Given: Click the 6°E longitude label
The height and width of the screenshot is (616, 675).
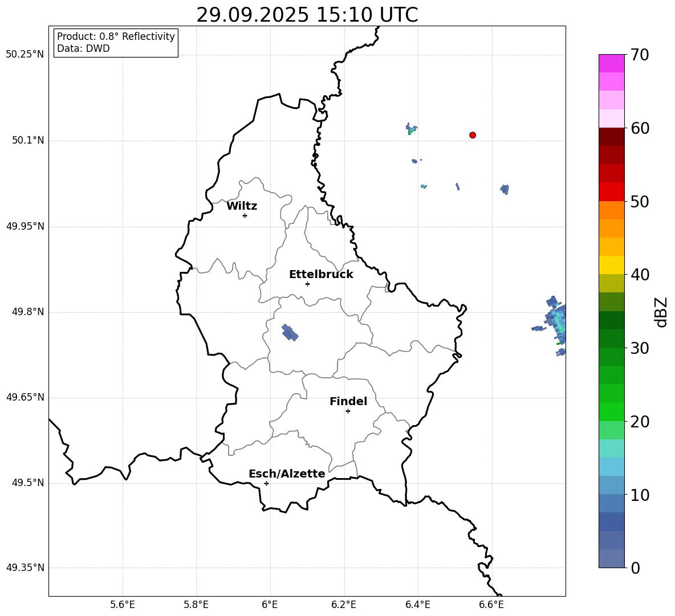Looking at the screenshot, I should pyautogui.click(x=270, y=605).
